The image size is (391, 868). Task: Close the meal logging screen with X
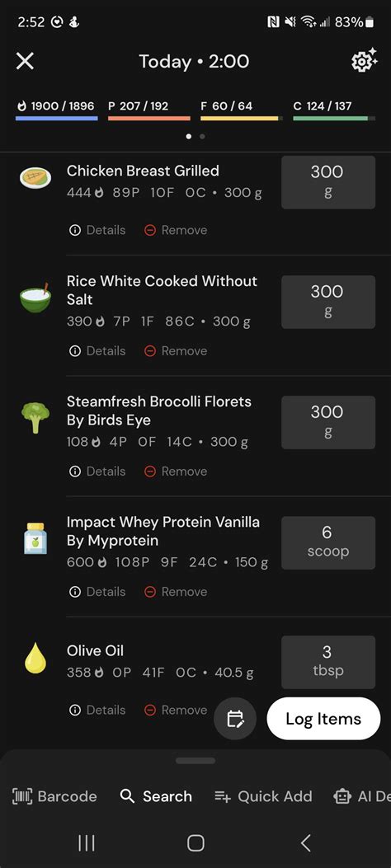(x=25, y=61)
